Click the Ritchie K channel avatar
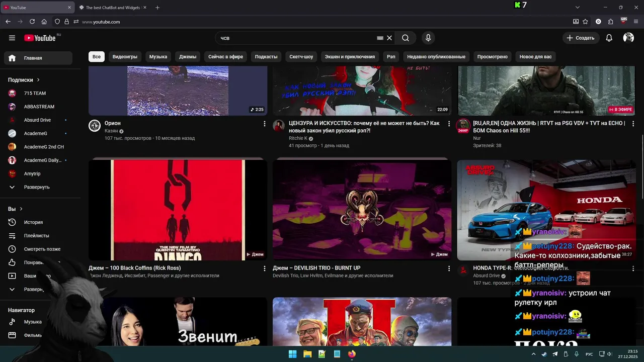Image resolution: width=644 pixels, height=362 pixels. click(279, 126)
